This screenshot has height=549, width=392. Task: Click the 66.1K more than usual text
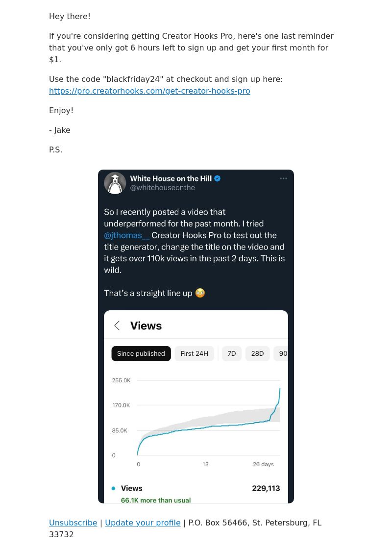[x=156, y=500]
